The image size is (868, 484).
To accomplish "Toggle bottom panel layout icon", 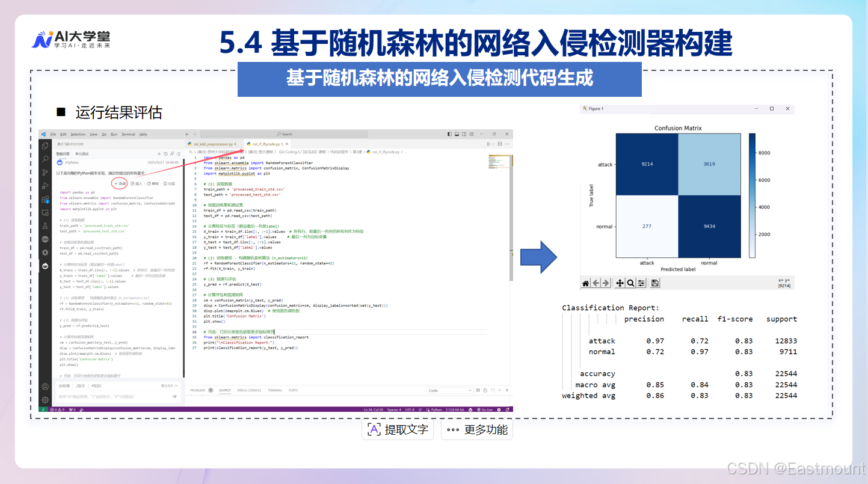I will (x=457, y=134).
